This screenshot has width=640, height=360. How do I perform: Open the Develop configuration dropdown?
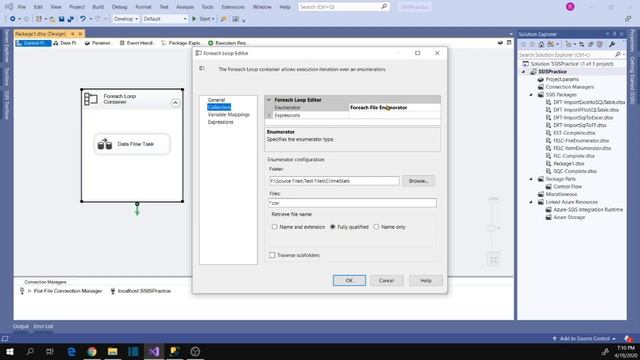[125, 19]
